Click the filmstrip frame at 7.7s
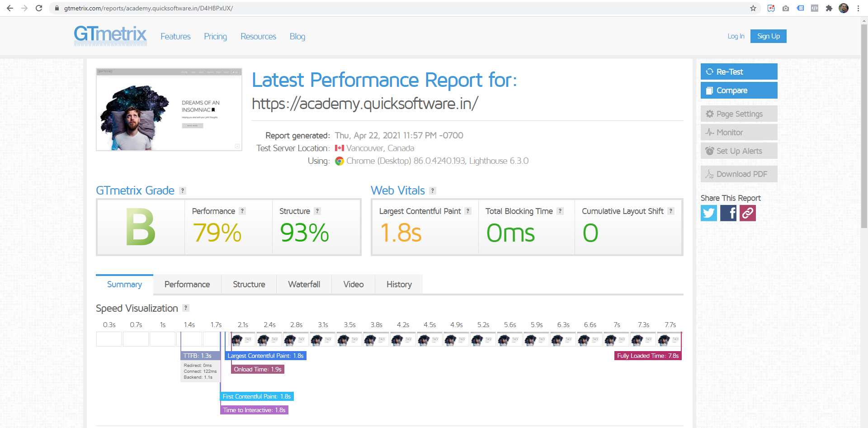Screen dimensions: 868x428 [x=670, y=339]
